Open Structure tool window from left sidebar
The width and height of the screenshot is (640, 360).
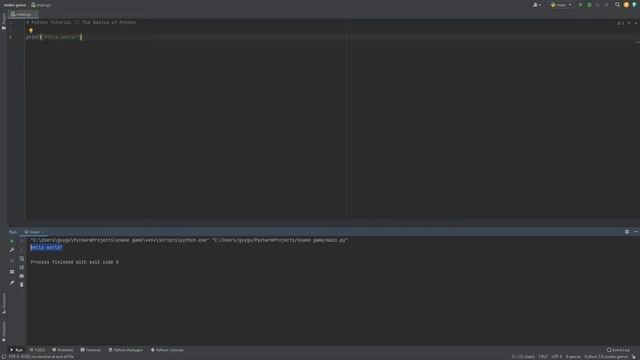click(4, 303)
